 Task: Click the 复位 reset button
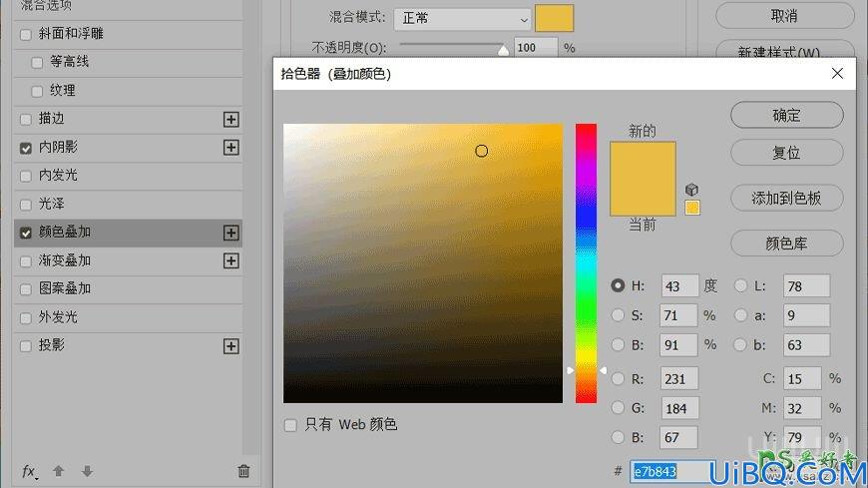click(x=786, y=153)
